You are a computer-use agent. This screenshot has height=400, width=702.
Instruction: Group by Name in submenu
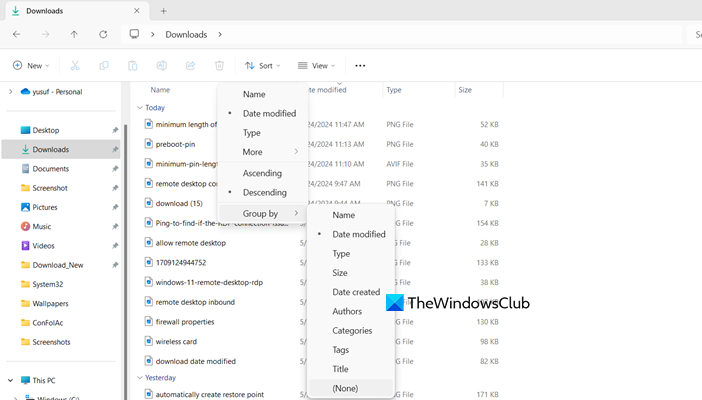pyautogui.click(x=351, y=215)
